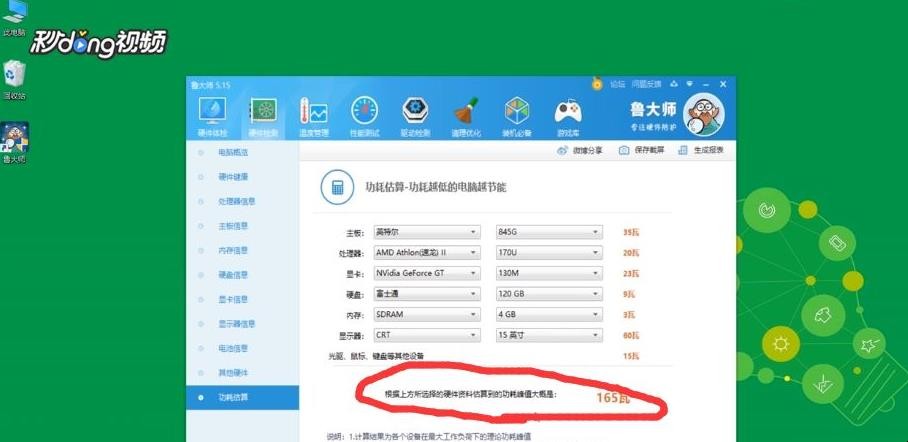Screen dimensions: 908x442
Task: Click the 微博分享 text label
Action: point(588,150)
